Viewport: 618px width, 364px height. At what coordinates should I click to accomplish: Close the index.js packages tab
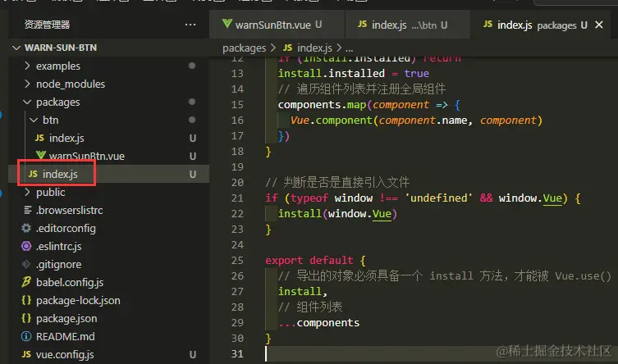599,25
